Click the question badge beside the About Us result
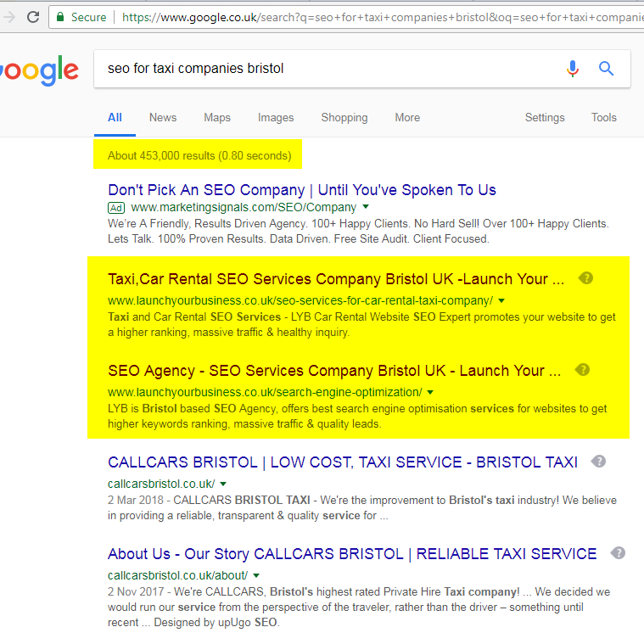 618,553
